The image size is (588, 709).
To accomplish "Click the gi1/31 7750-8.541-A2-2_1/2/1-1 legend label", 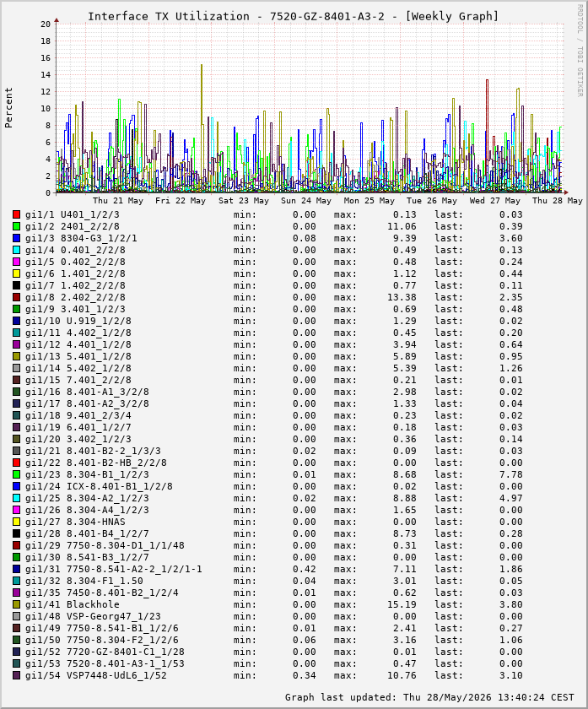I will pos(113,569).
